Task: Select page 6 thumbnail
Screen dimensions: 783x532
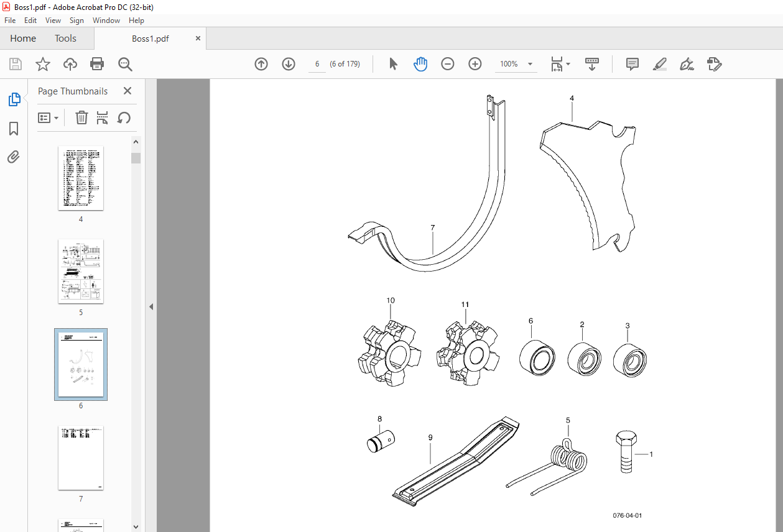Action: pos(81,364)
